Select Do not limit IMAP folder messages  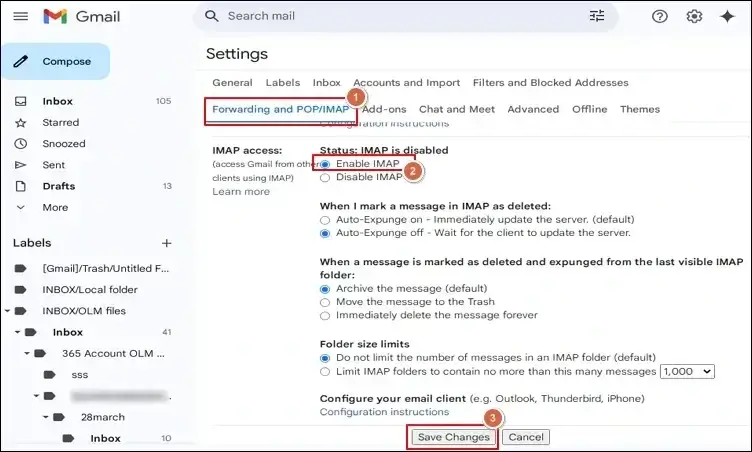coord(325,358)
